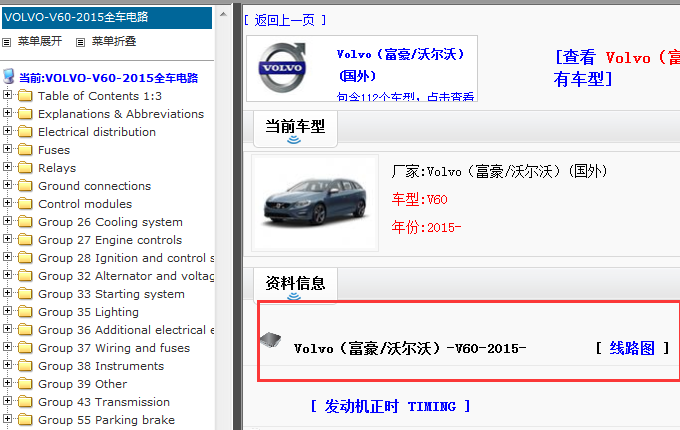
Task: Click the folder icon for Fuses
Action: tap(25, 150)
